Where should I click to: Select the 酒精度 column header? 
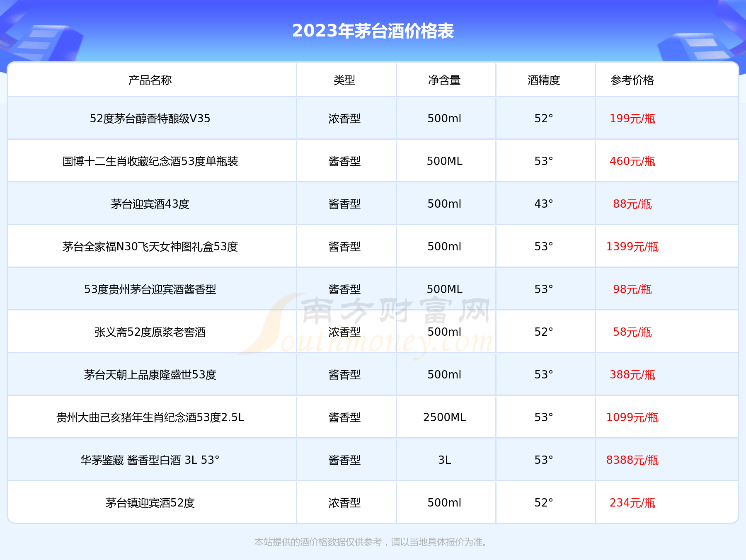(544, 80)
